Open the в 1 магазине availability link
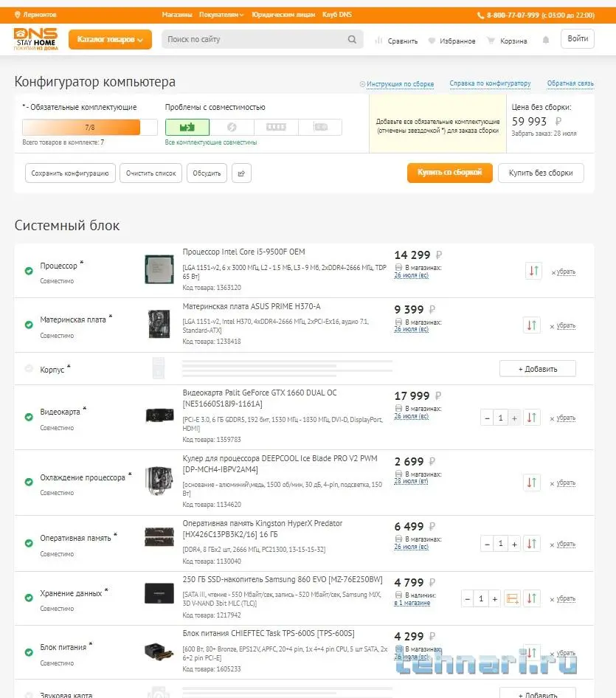Viewport: 616px width, 698px height. click(412, 603)
